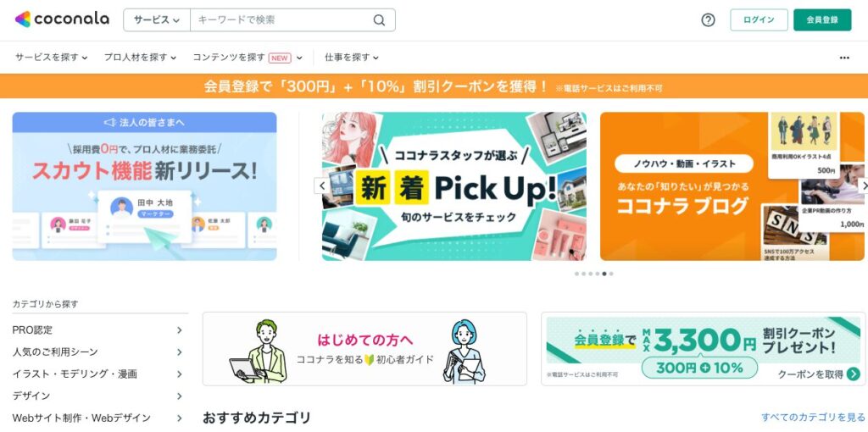Screen dimensions: 868x432
Task: Open the three-dot more menu
Action: click(844, 58)
